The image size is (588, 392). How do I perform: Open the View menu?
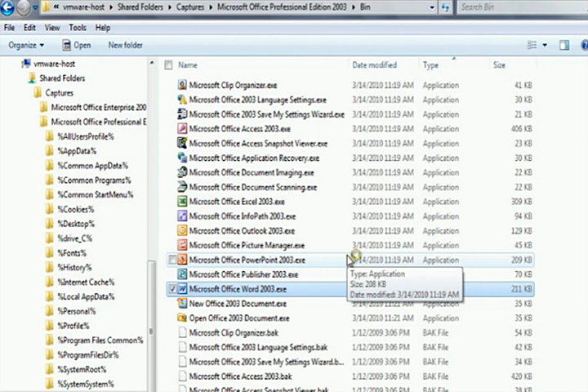click(52, 28)
